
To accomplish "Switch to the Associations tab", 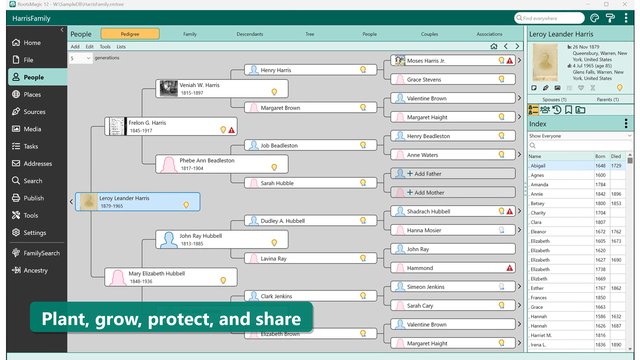I will tap(489, 34).
